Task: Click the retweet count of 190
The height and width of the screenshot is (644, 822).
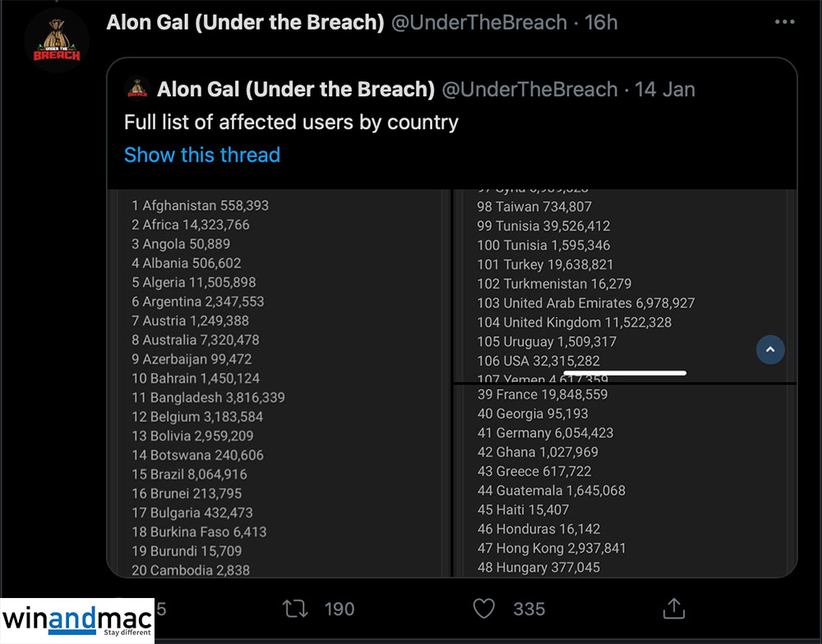Action: pos(339,609)
